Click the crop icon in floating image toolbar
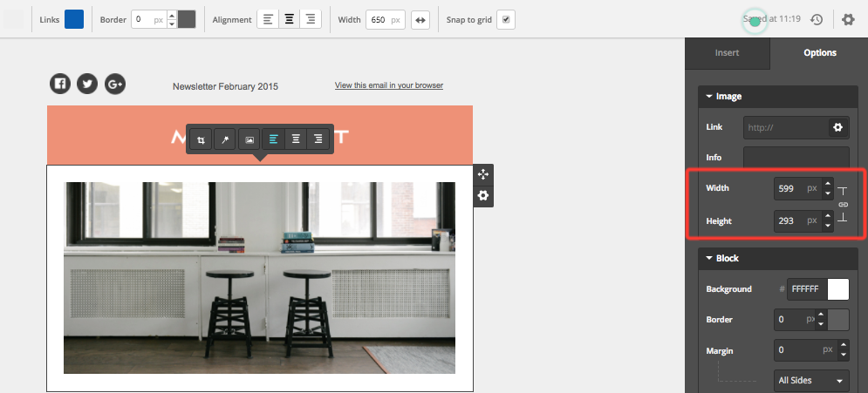 [202, 139]
